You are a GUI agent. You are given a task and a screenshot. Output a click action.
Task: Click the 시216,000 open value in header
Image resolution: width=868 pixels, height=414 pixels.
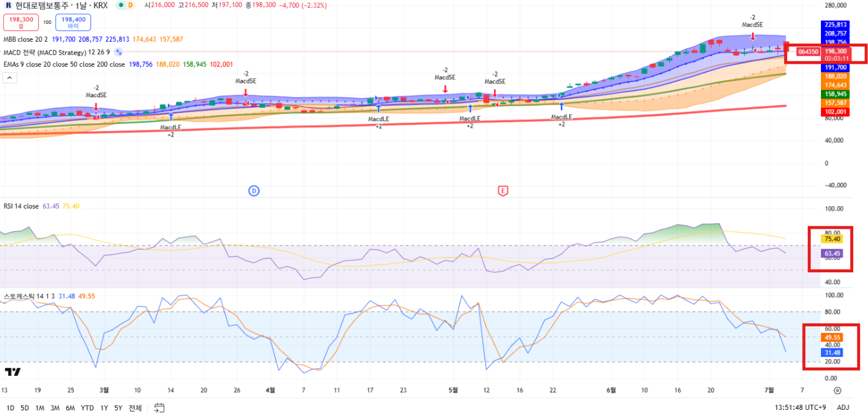coord(160,5)
